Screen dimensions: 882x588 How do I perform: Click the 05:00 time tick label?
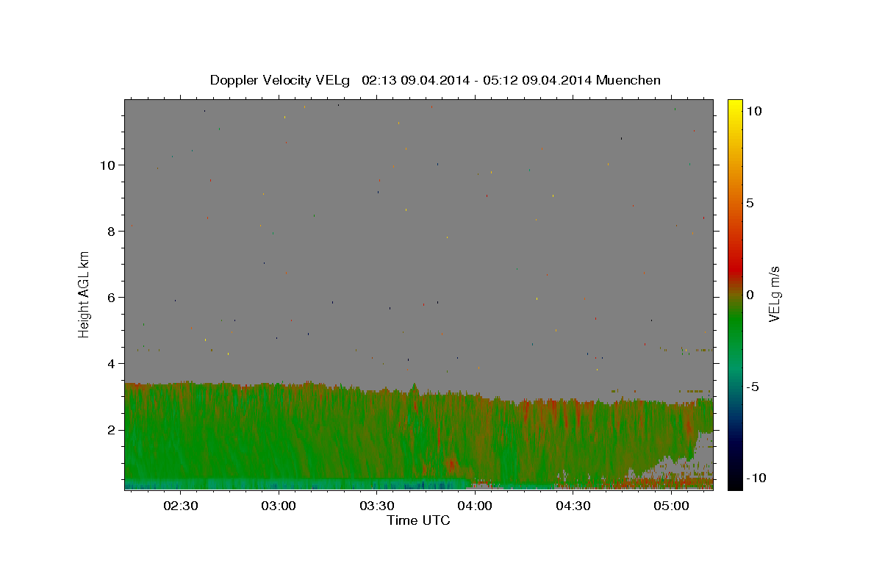coord(672,506)
